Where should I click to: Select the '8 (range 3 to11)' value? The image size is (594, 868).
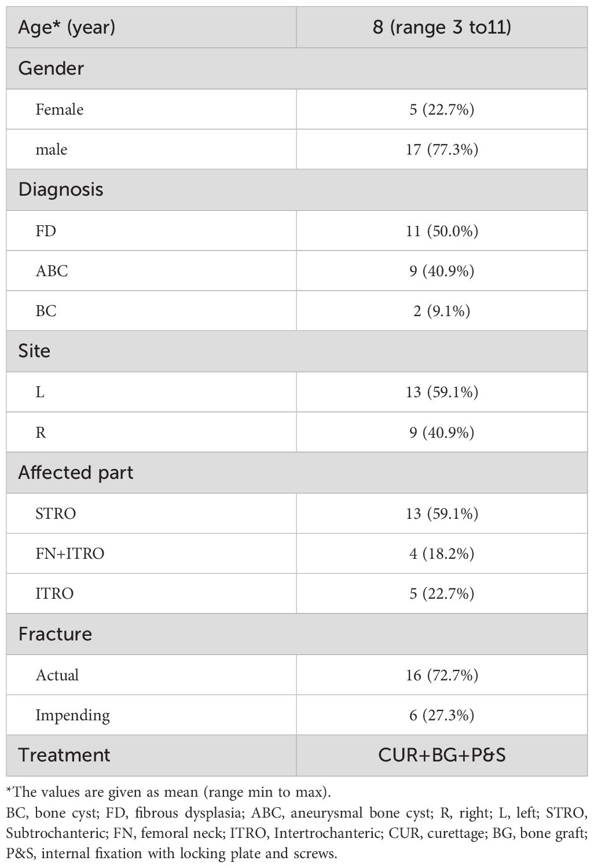442,27
